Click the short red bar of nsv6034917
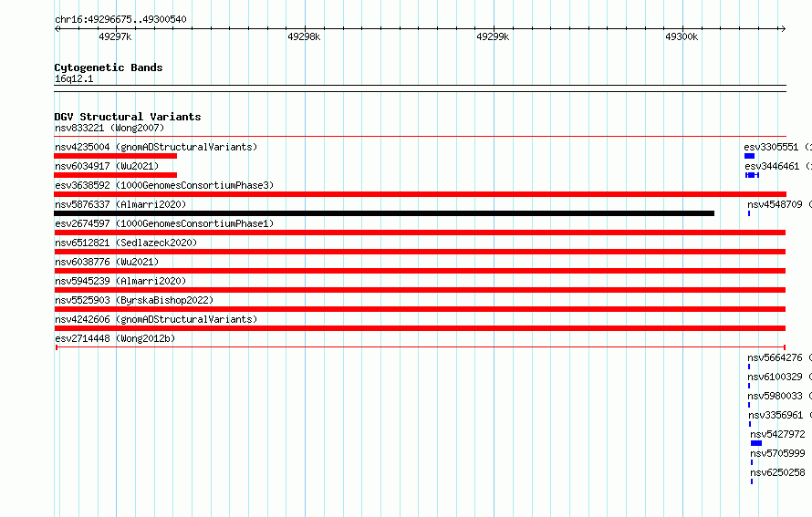The width and height of the screenshot is (812, 517). 116,175
